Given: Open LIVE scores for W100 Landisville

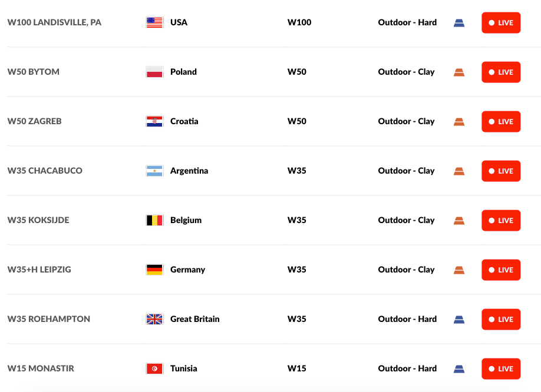Looking at the screenshot, I should click(x=501, y=23).
